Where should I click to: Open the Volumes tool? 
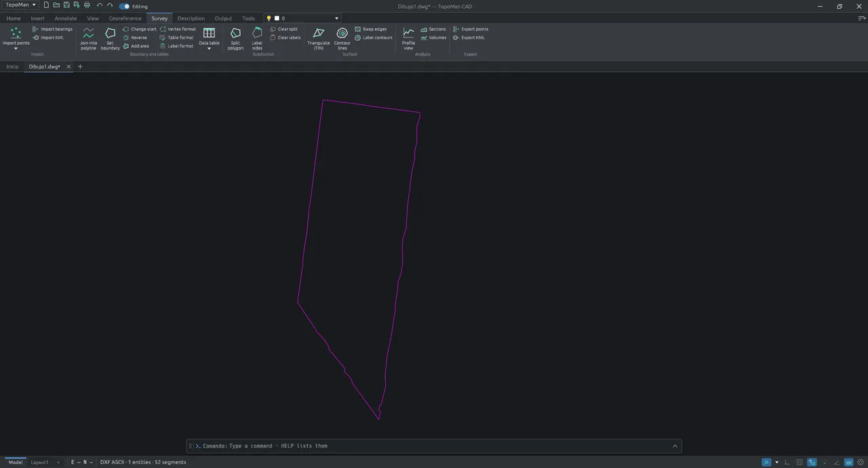(x=433, y=37)
